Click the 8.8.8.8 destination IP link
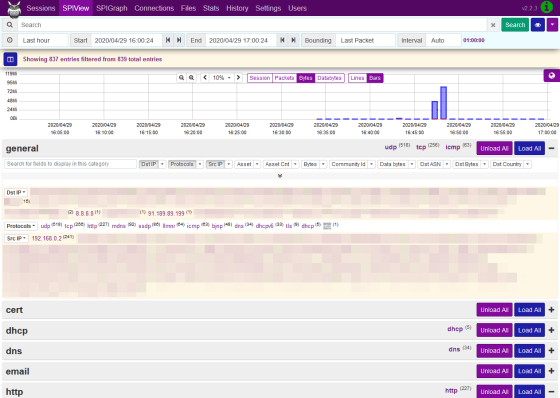 [x=85, y=213]
